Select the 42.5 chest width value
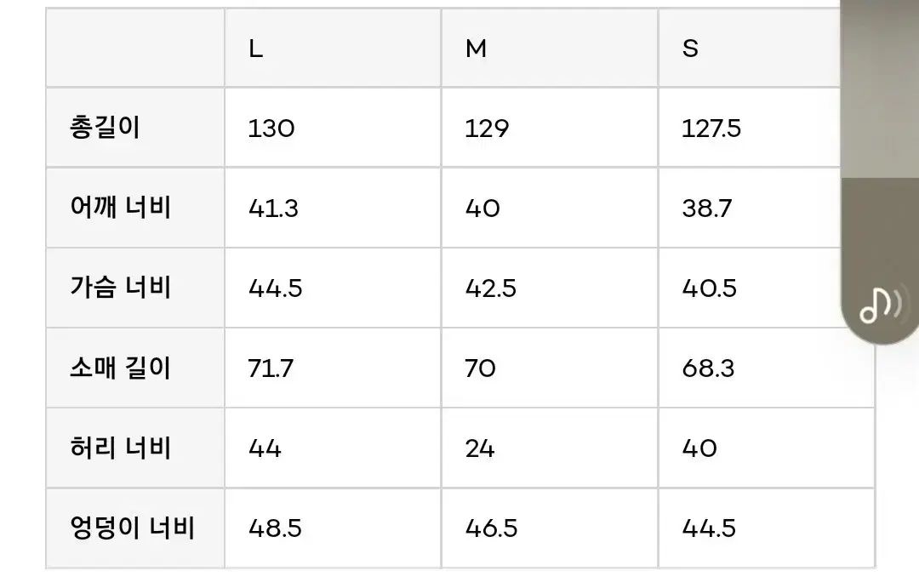 coord(490,288)
